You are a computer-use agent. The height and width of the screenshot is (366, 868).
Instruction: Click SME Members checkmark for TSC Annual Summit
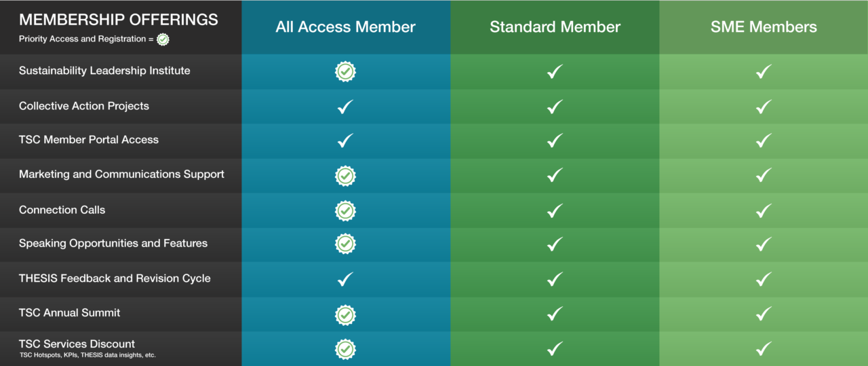pyautogui.click(x=764, y=314)
